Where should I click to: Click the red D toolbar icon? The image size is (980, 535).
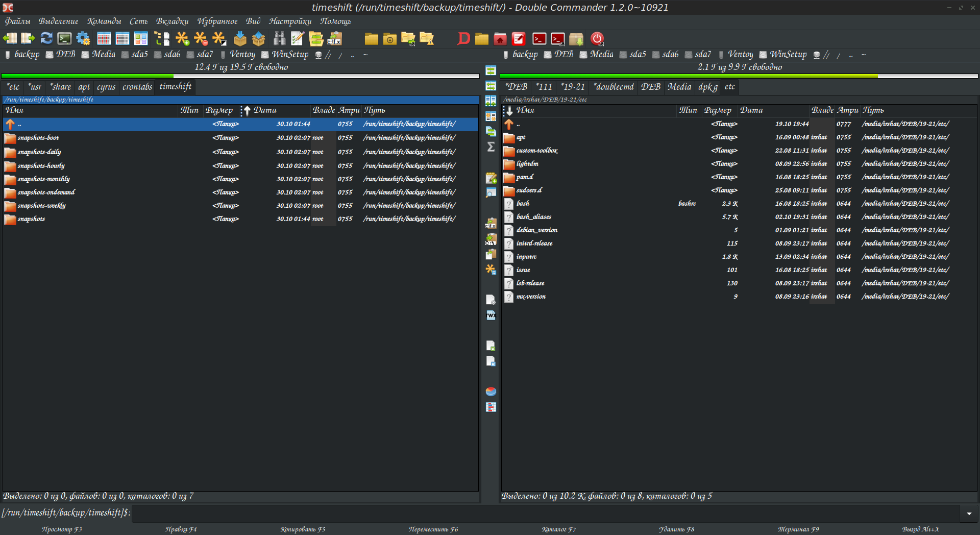click(463, 39)
